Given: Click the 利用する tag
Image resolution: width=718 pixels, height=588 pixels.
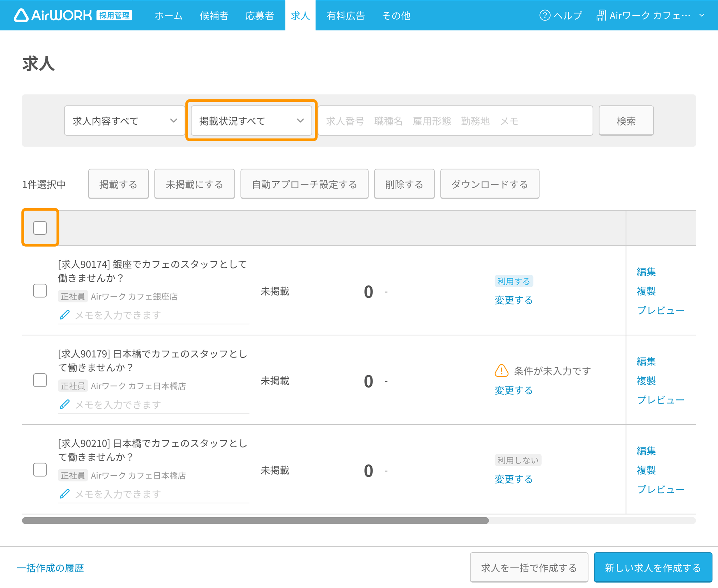Looking at the screenshot, I should (514, 281).
